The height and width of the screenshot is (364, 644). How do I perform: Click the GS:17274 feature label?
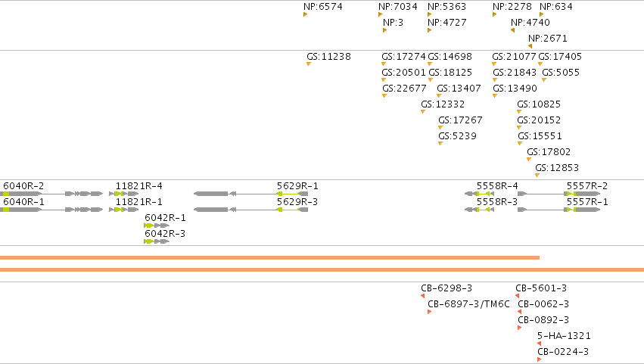click(x=404, y=57)
